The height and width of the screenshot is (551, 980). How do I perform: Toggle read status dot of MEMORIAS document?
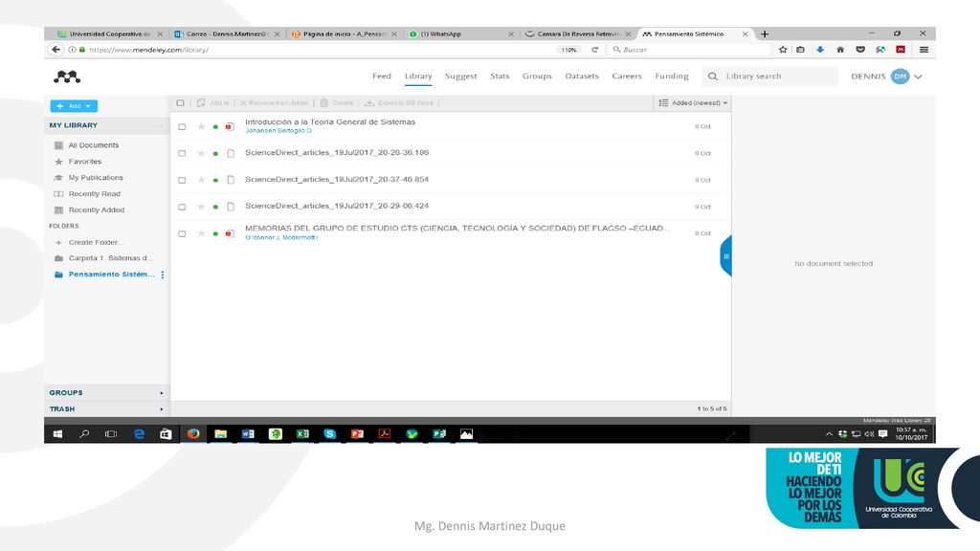[215, 233]
